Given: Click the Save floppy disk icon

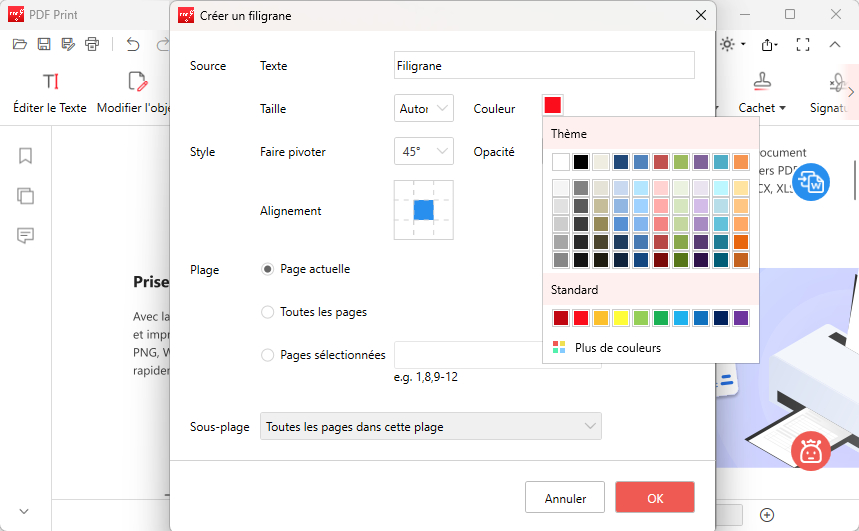Looking at the screenshot, I should tap(44, 44).
